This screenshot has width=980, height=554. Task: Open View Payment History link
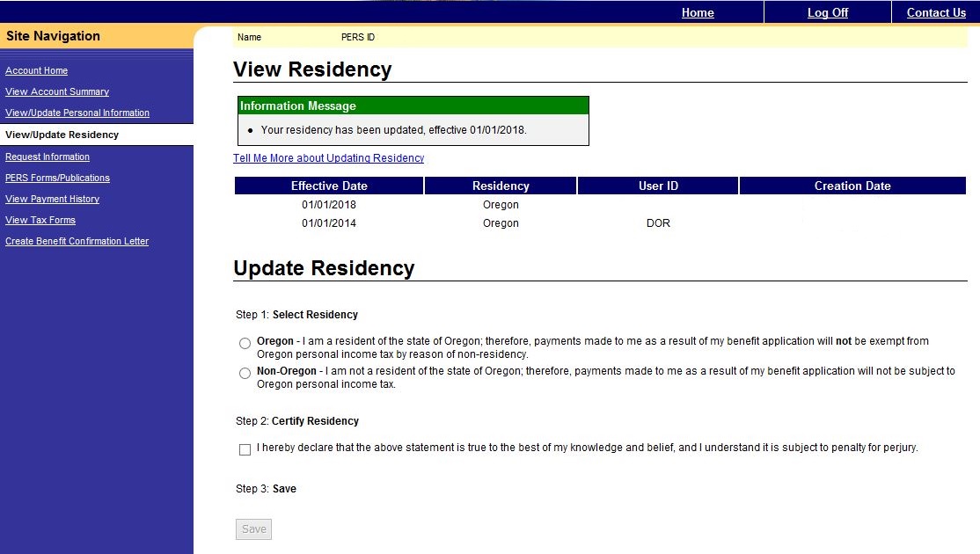pyautogui.click(x=53, y=199)
